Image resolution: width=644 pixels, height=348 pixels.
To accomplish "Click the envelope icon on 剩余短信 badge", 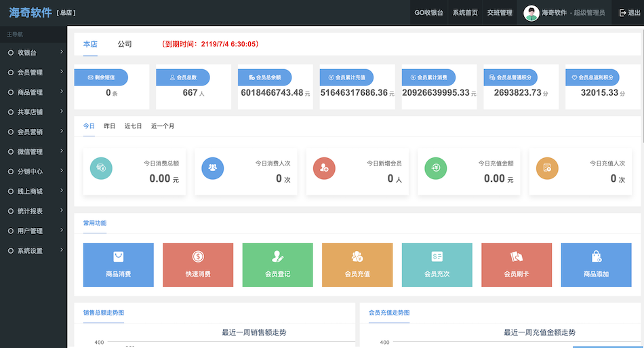I will (90, 77).
